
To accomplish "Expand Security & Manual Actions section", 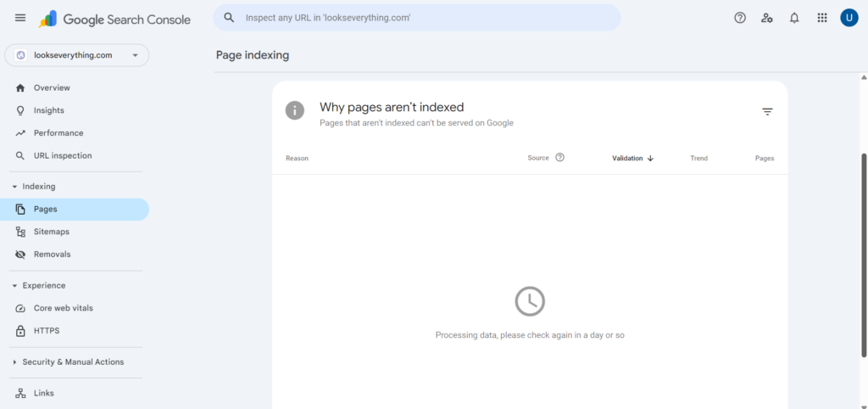I will 14,362.
